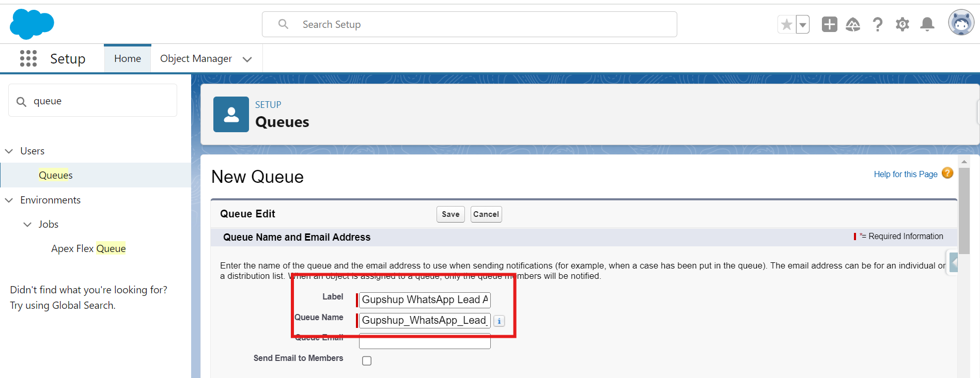Open the user profile avatar
980x378 pixels.
click(x=961, y=23)
